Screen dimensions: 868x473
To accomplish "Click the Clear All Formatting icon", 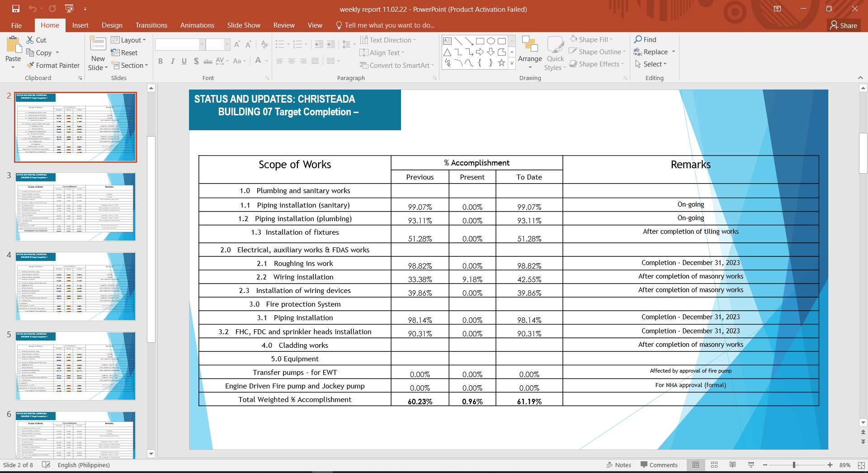I will point(264,44).
